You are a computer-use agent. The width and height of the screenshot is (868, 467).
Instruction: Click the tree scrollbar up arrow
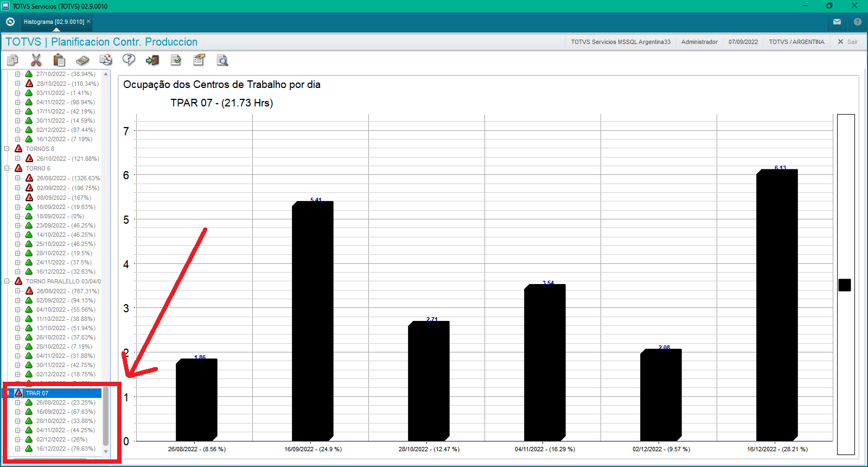click(106, 74)
